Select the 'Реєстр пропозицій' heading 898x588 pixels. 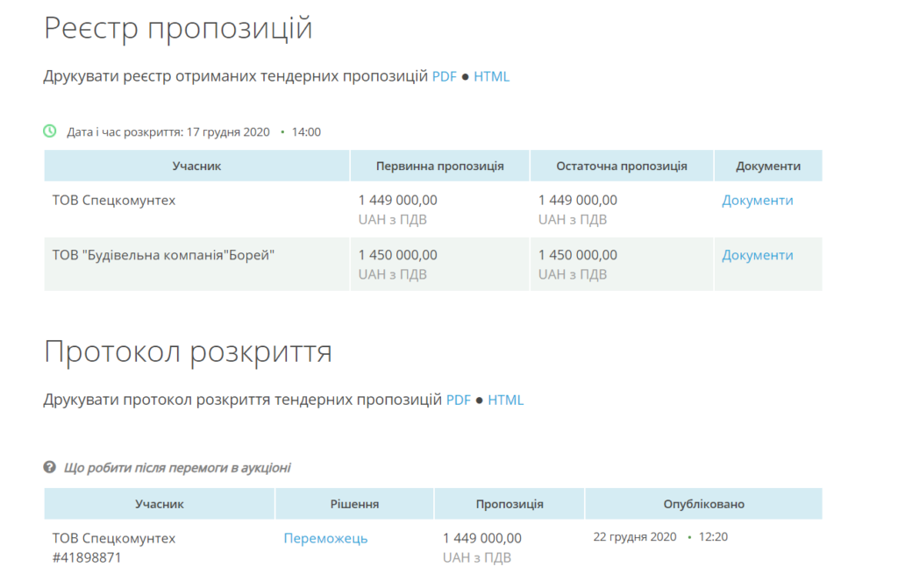pyautogui.click(x=178, y=28)
